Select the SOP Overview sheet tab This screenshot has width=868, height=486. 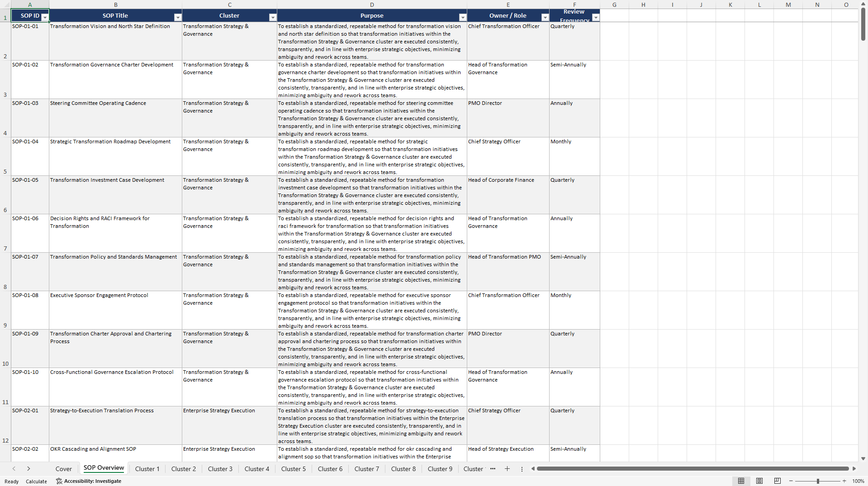coord(104,468)
